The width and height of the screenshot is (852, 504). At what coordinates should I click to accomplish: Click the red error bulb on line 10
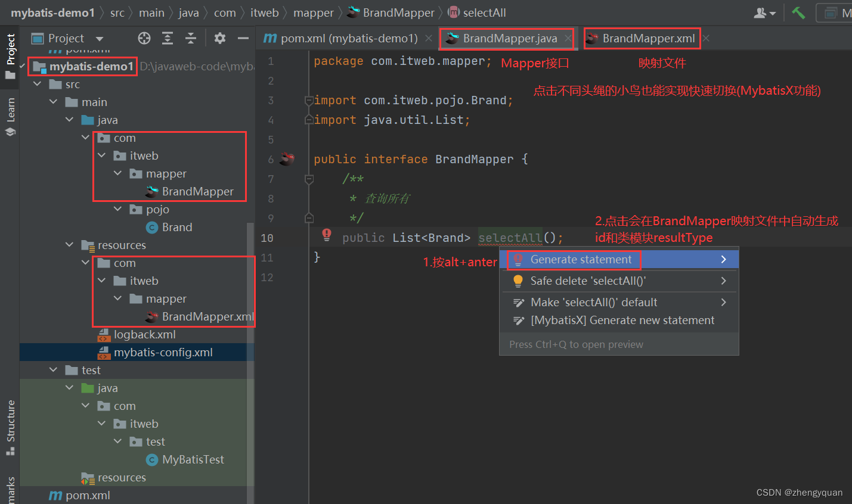point(327,234)
